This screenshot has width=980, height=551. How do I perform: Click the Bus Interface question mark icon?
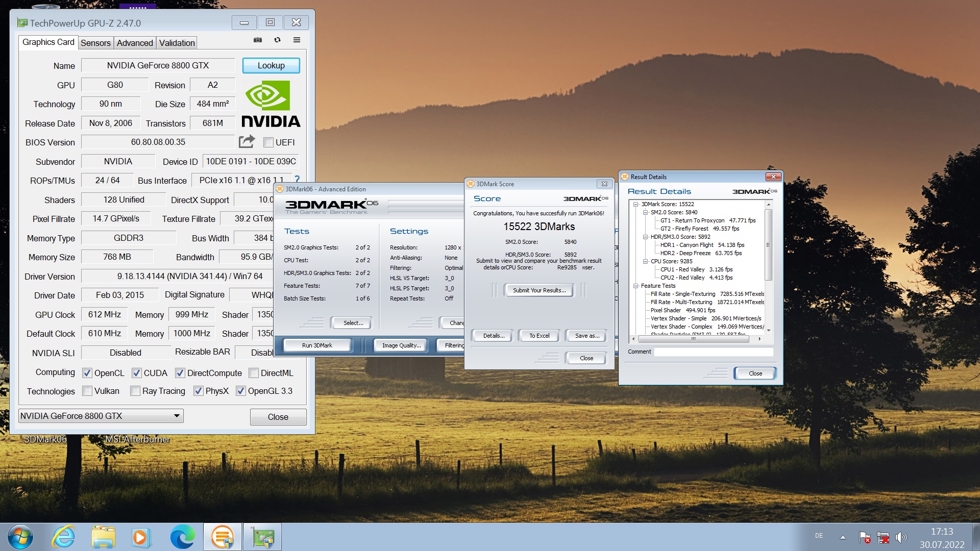[x=297, y=179]
